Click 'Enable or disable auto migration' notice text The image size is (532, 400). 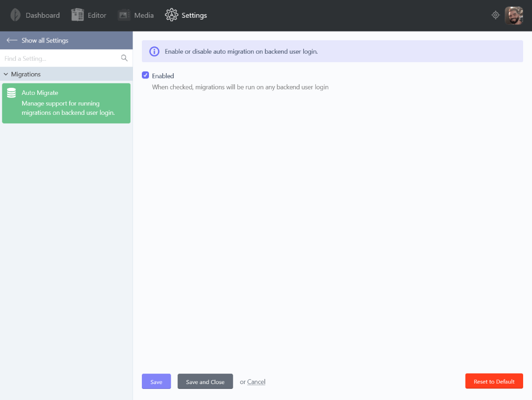(241, 51)
